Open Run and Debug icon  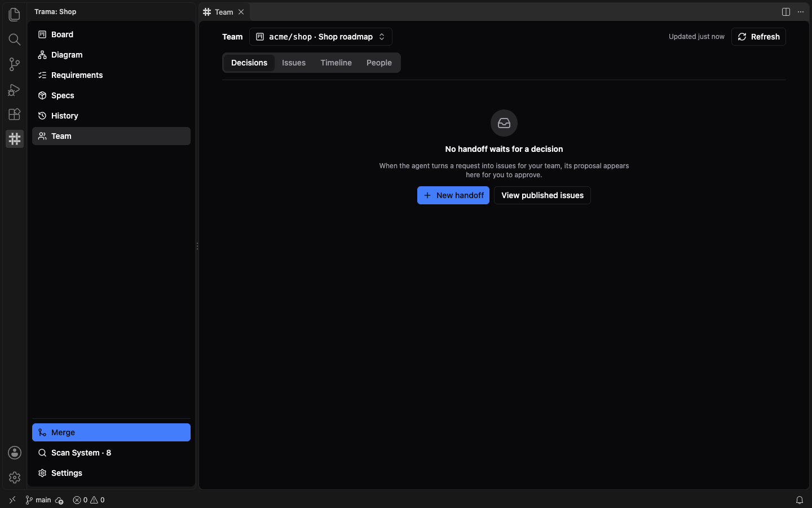coord(15,89)
